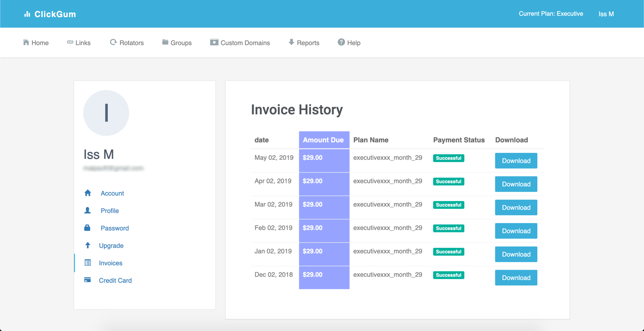Click the Custom Domains icon

pyautogui.click(x=214, y=42)
